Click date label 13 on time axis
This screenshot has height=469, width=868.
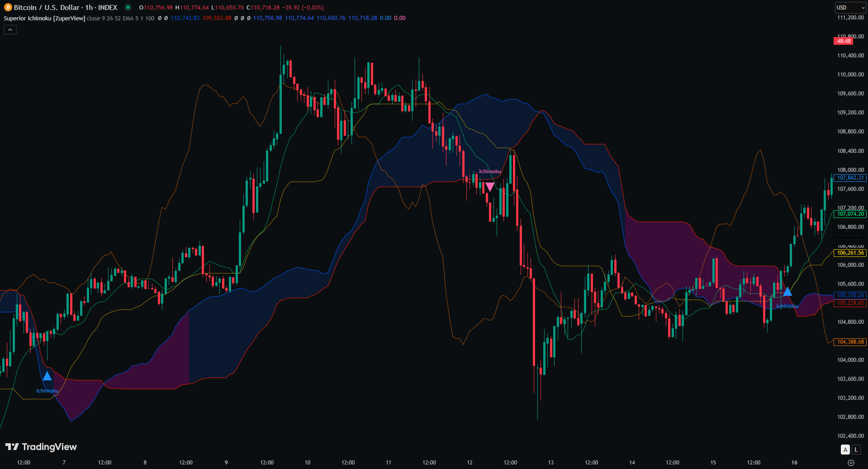[550, 463]
